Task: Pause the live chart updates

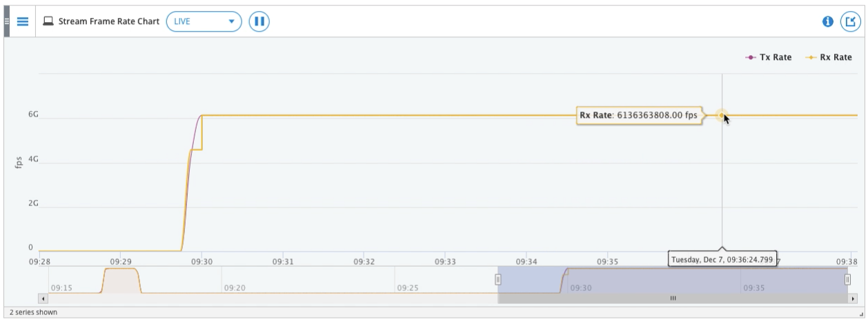Action: (x=259, y=21)
